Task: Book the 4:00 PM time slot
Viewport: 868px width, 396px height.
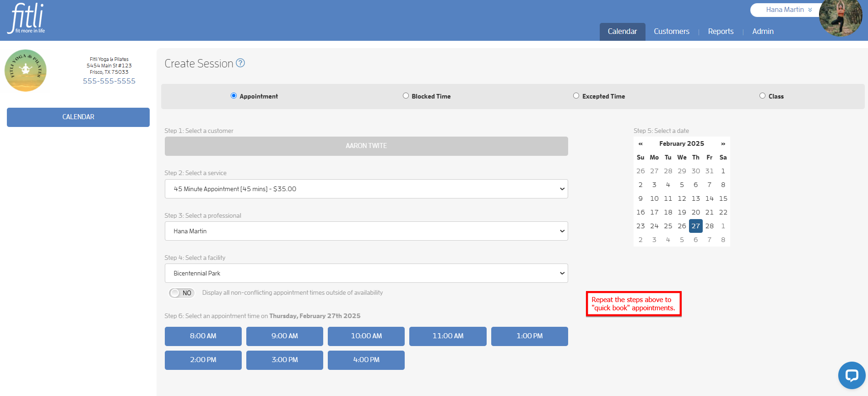Action: 366,360
